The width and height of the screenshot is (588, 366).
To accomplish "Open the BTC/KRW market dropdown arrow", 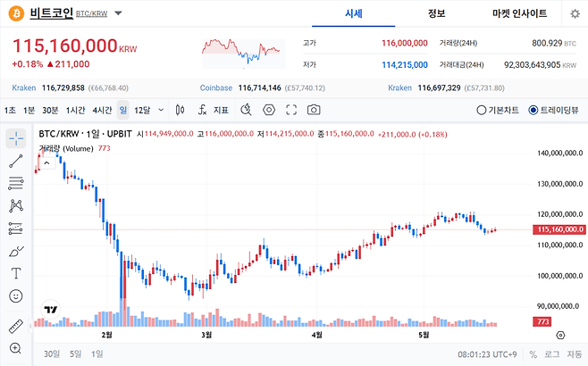I will pos(118,13).
